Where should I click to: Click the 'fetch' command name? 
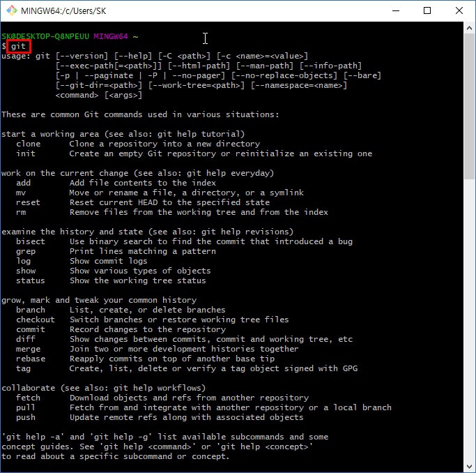[x=29, y=398]
